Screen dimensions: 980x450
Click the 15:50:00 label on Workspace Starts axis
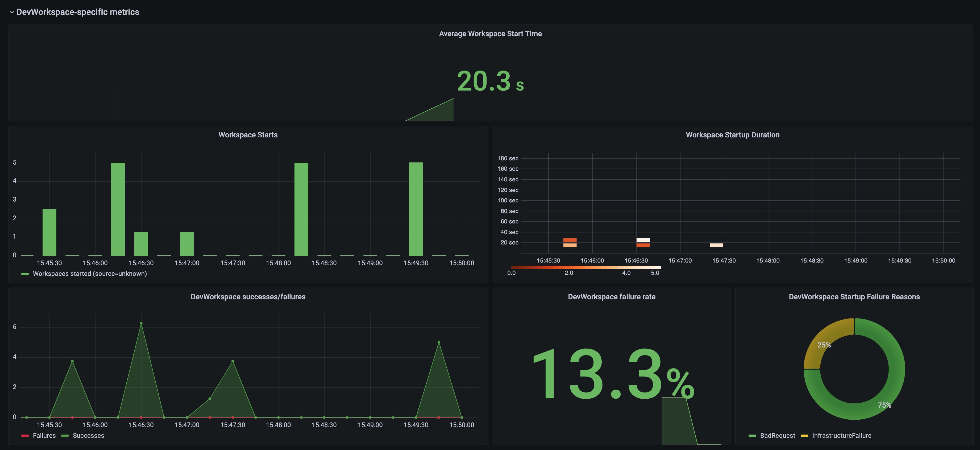pyautogui.click(x=462, y=263)
